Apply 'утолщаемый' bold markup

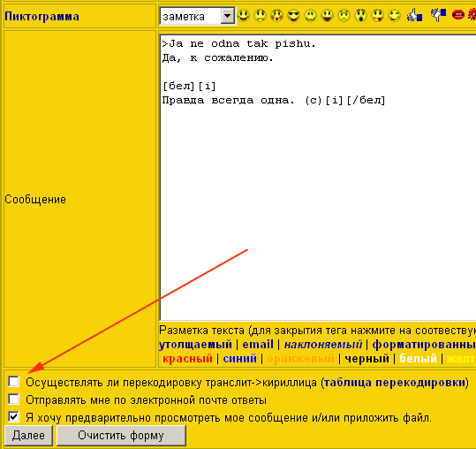pyautogui.click(x=195, y=345)
